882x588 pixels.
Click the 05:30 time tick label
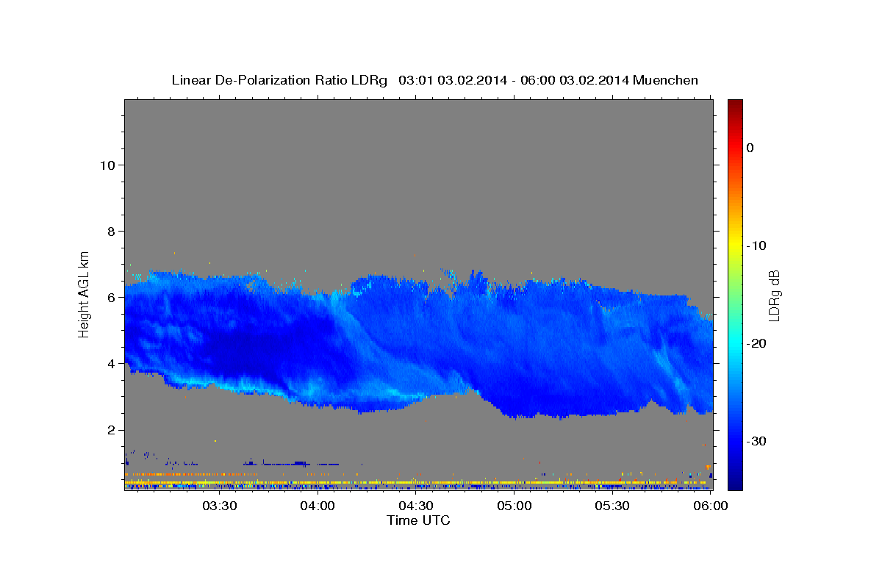pyautogui.click(x=613, y=506)
